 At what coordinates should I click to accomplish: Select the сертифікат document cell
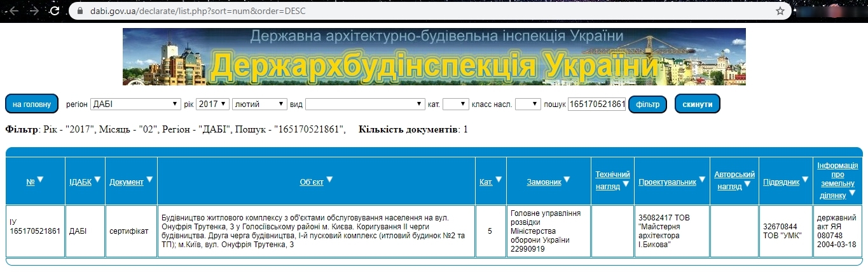coord(132,231)
